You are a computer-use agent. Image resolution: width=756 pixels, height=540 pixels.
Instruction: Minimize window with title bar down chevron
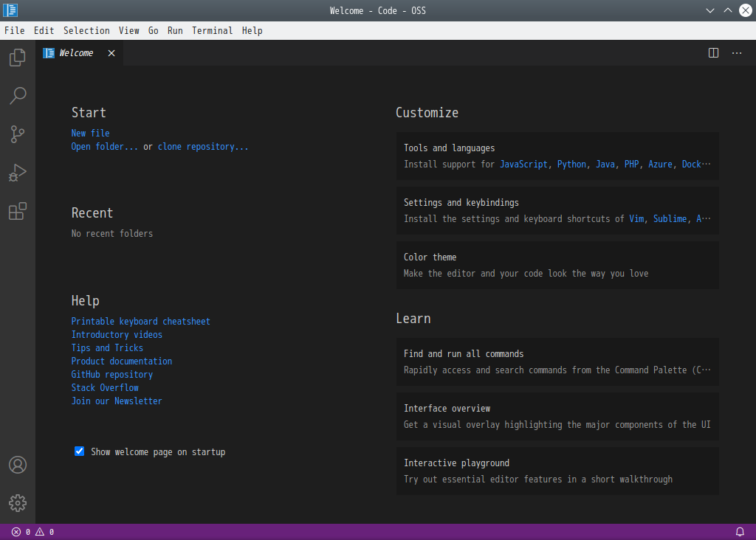(709, 10)
